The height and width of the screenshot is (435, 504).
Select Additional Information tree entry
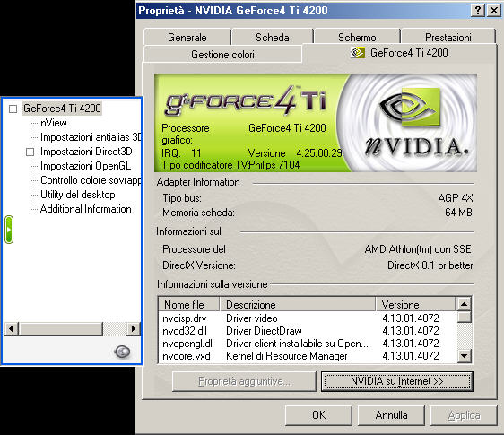[86, 209]
